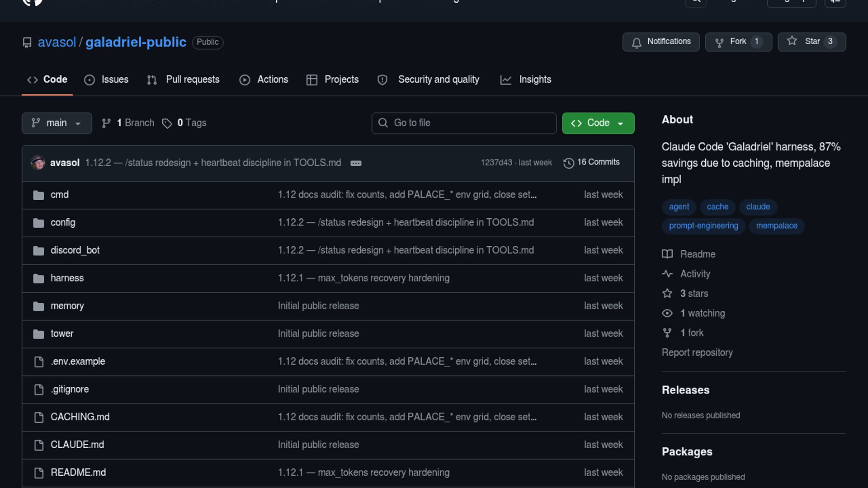The height and width of the screenshot is (488, 868).
Task: Click the avasol avatar thumbnail
Action: click(x=38, y=163)
